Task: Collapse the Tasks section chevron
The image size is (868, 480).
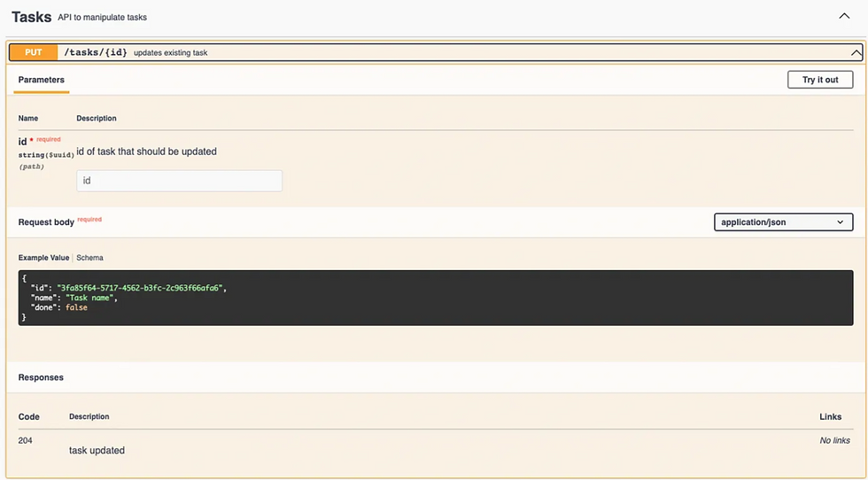Action: pos(843,16)
